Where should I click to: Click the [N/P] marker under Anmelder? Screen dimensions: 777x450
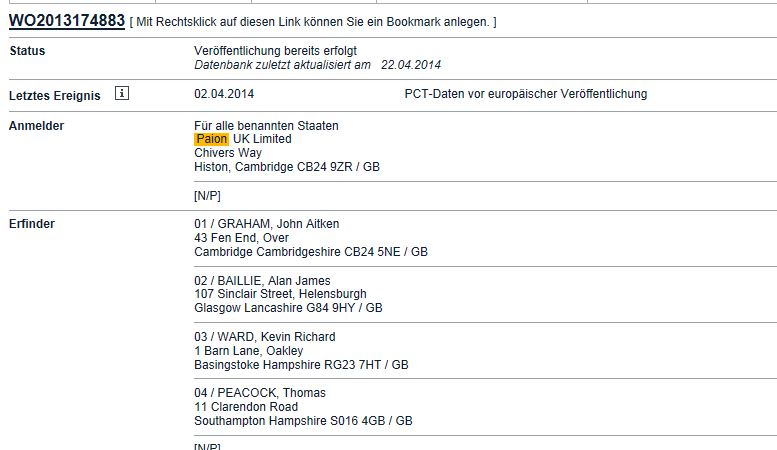coord(207,196)
